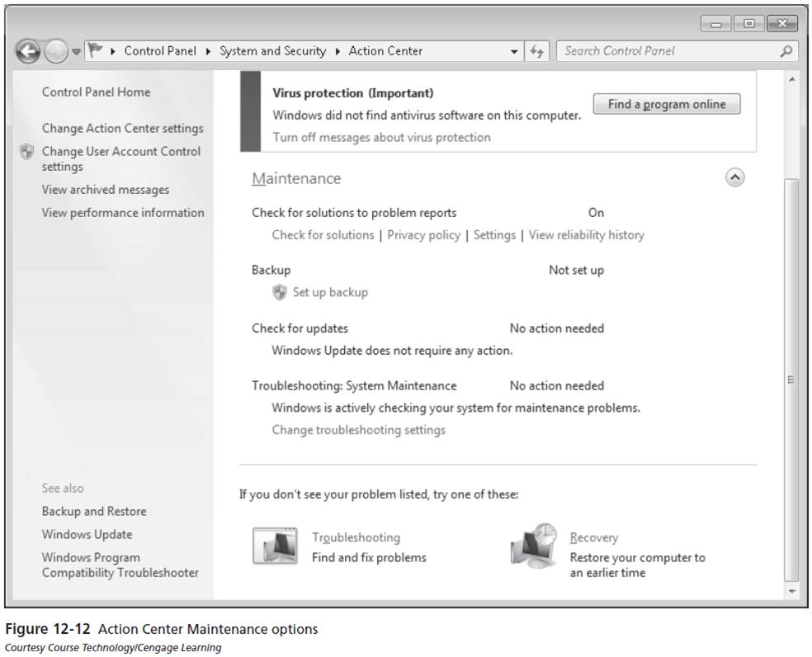This screenshot has height=657, width=812.
Task: Open the address bar history dropdown
Action: (514, 51)
